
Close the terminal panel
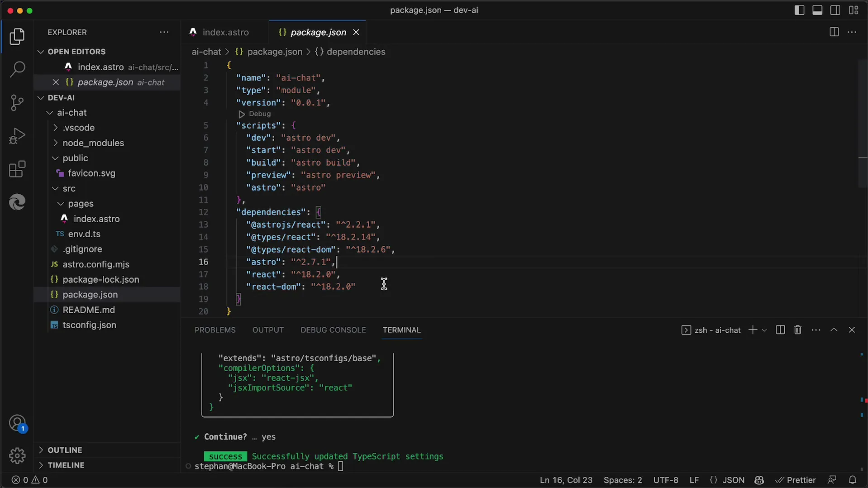click(852, 330)
